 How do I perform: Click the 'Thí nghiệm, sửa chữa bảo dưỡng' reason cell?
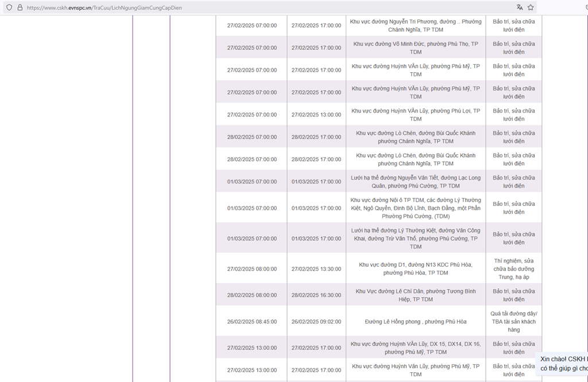point(513,268)
